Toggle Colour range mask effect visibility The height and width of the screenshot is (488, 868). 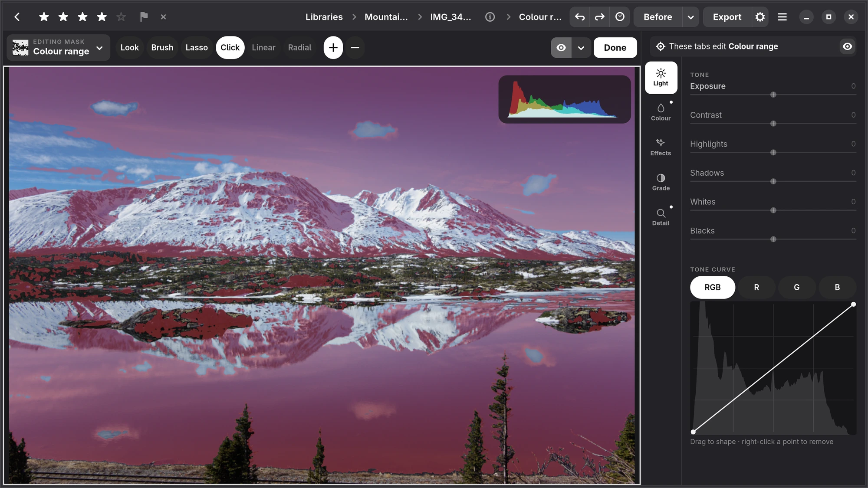pos(847,46)
